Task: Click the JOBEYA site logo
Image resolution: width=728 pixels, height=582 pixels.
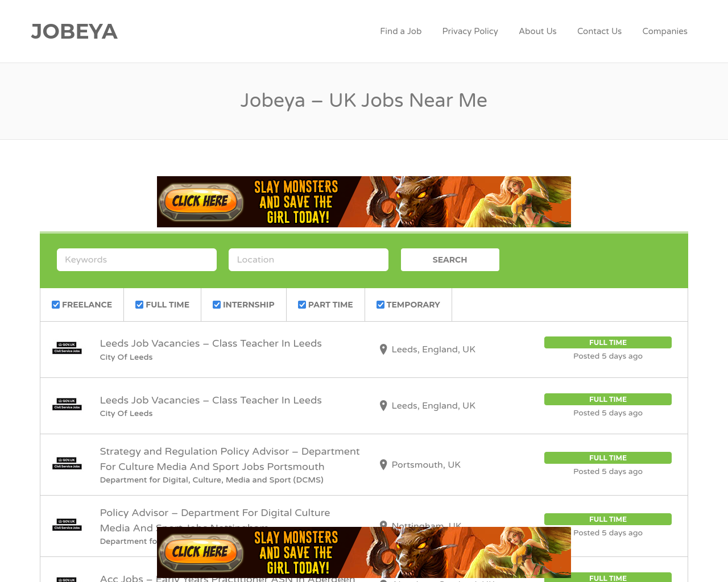Action: (75, 31)
